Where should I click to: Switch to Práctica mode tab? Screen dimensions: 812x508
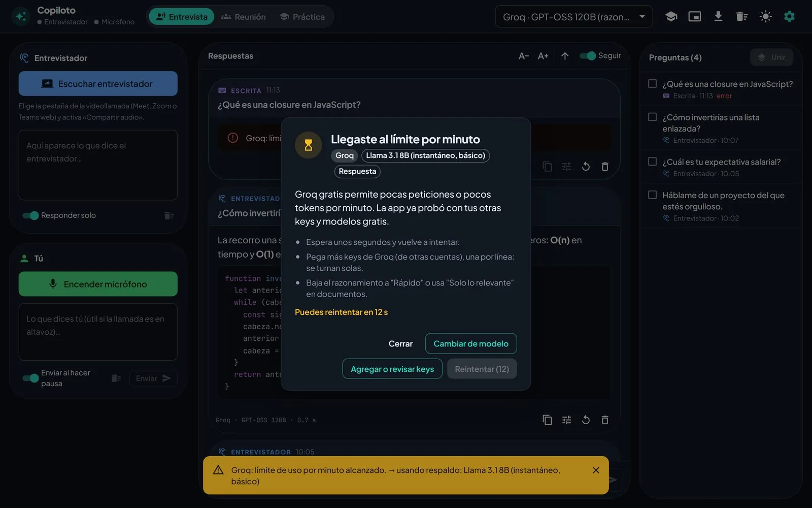click(x=302, y=17)
